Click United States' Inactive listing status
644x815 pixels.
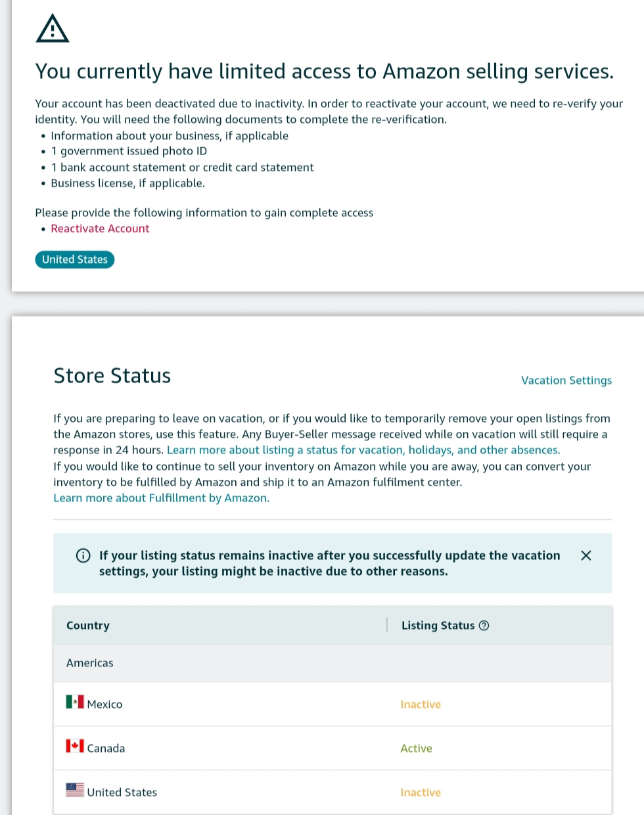(x=421, y=792)
